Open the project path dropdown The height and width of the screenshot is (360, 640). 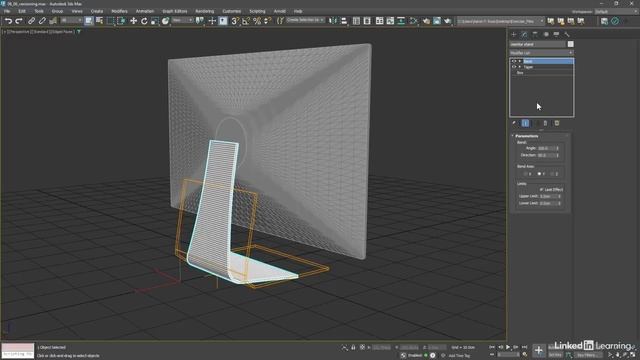coord(500,21)
